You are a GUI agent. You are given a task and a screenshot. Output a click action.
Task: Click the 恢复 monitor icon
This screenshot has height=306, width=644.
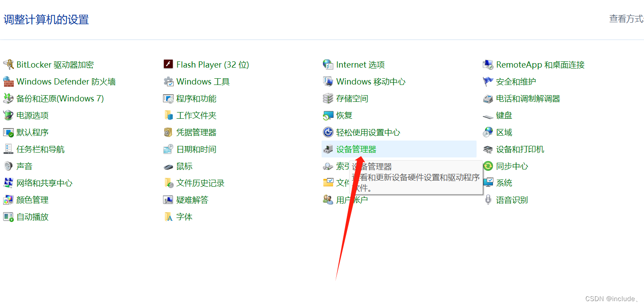point(328,115)
